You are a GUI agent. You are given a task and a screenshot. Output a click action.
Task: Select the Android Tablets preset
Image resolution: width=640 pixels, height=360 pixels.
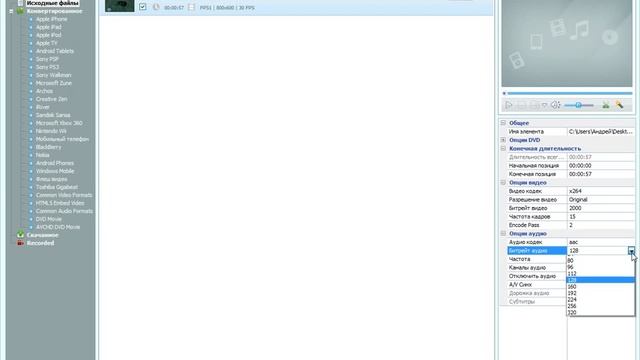point(55,51)
